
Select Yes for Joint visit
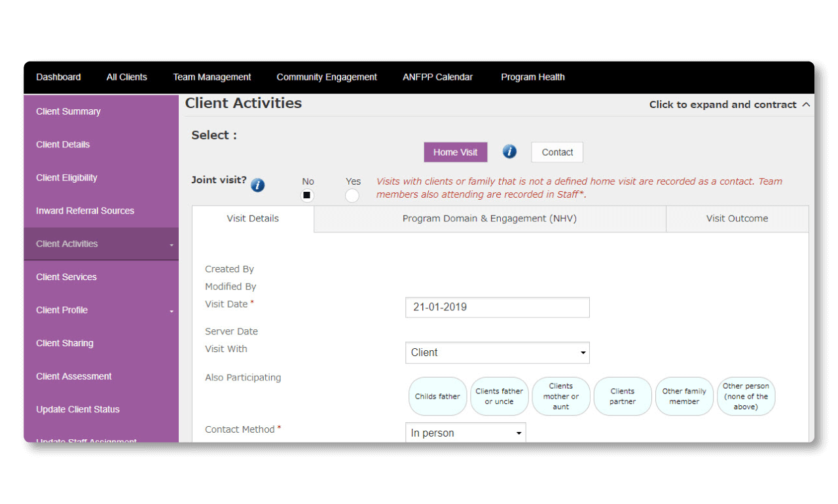[x=352, y=194]
